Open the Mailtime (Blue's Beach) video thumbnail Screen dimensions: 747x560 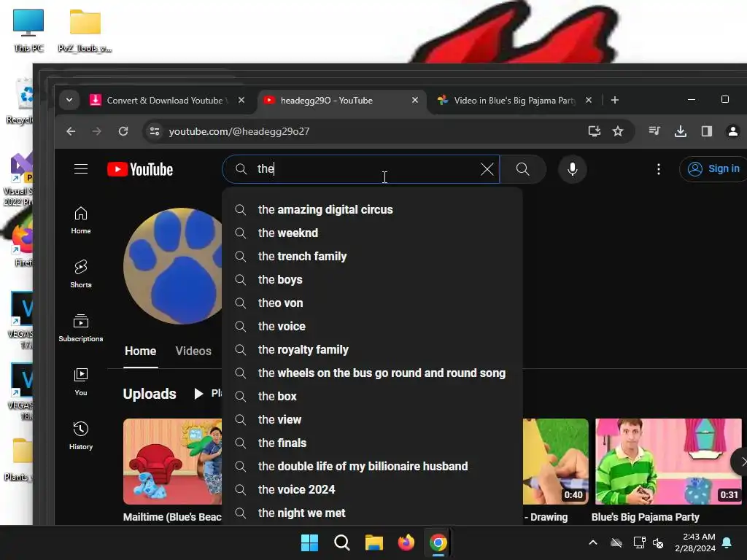[172, 461]
